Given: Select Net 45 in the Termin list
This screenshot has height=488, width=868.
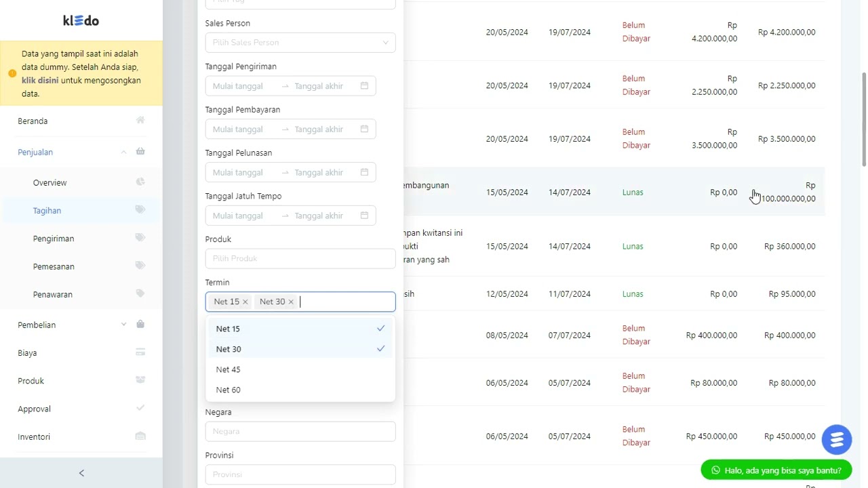Looking at the screenshot, I should 229,369.
